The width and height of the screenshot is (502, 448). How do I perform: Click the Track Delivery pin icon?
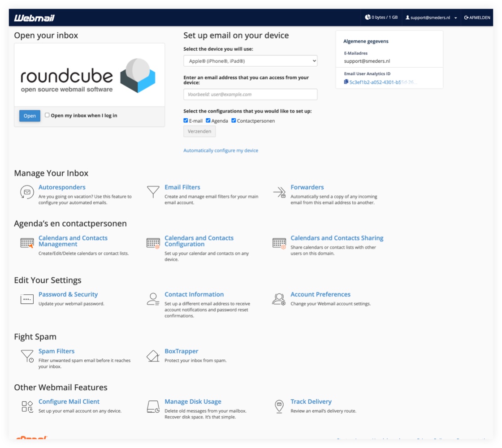(x=279, y=406)
